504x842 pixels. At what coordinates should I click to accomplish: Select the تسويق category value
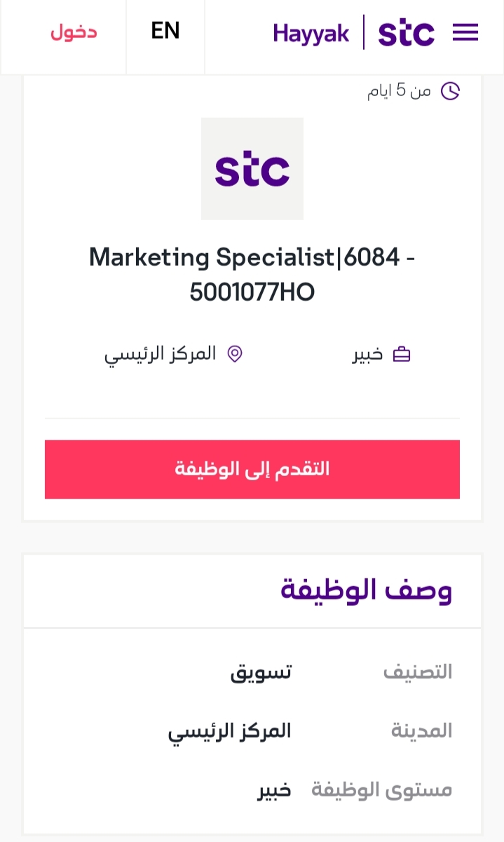pos(261,672)
